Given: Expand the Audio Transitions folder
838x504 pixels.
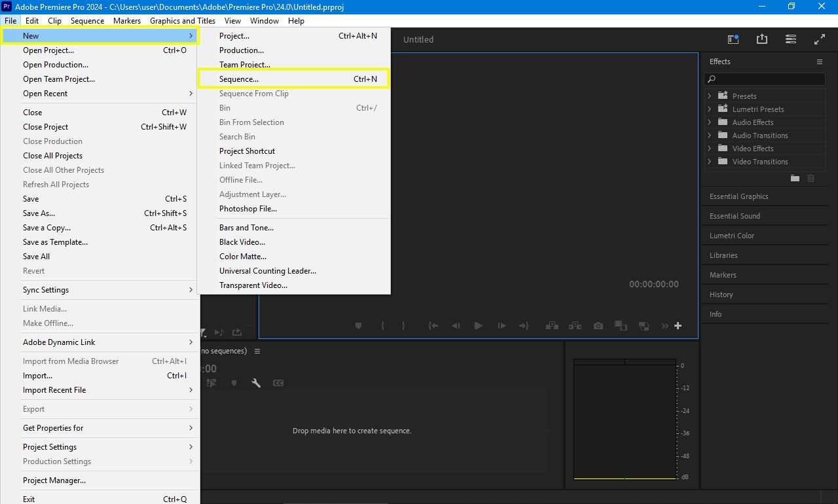Looking at the screenshot, I should tap(709, 135).
